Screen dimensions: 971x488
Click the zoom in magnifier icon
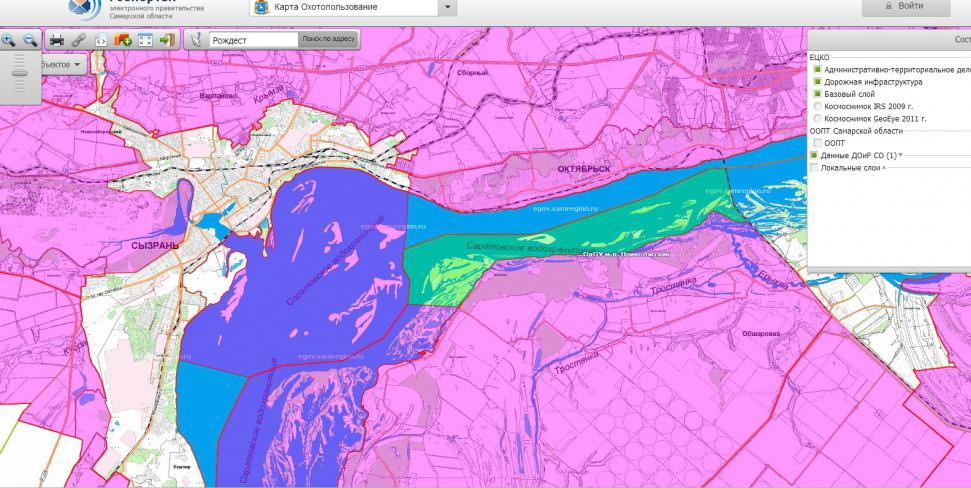pyautogui.click(x=9, y=40)
